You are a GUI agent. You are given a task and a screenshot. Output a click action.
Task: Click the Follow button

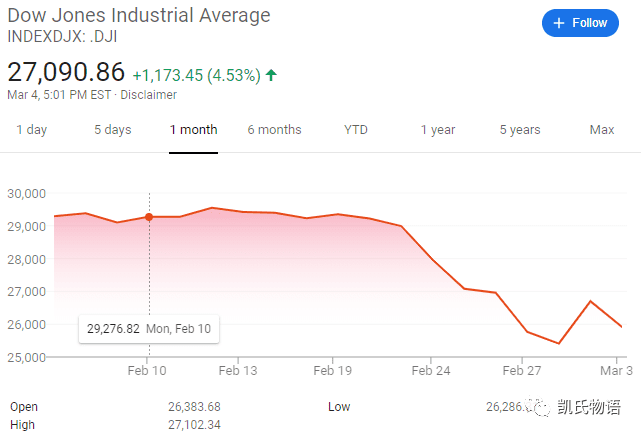pos(580,23)
